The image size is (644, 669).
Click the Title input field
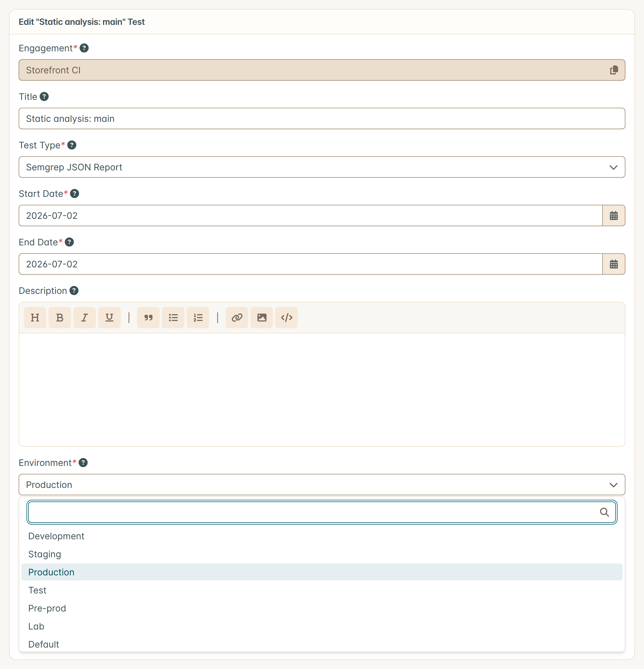[322, 118]
